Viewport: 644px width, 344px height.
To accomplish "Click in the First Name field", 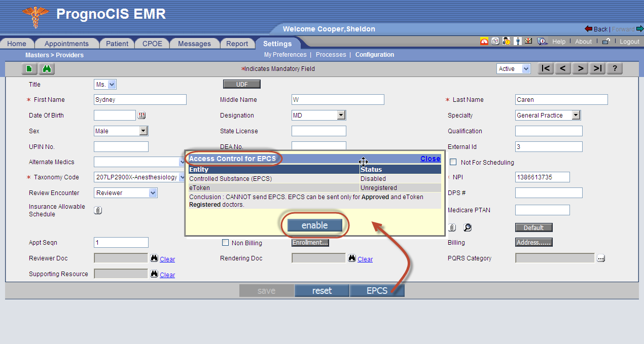I will [140, 100].
